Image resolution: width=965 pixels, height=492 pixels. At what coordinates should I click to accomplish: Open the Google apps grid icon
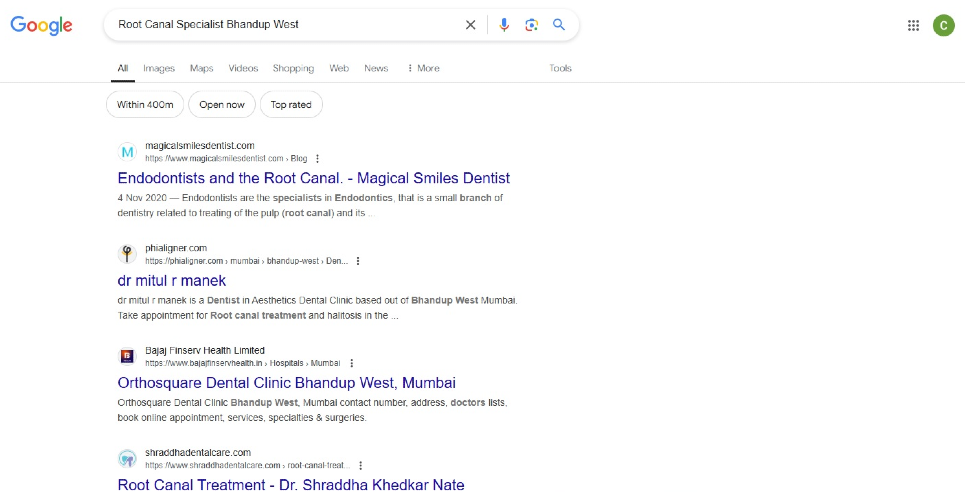(x=913, y=25)
